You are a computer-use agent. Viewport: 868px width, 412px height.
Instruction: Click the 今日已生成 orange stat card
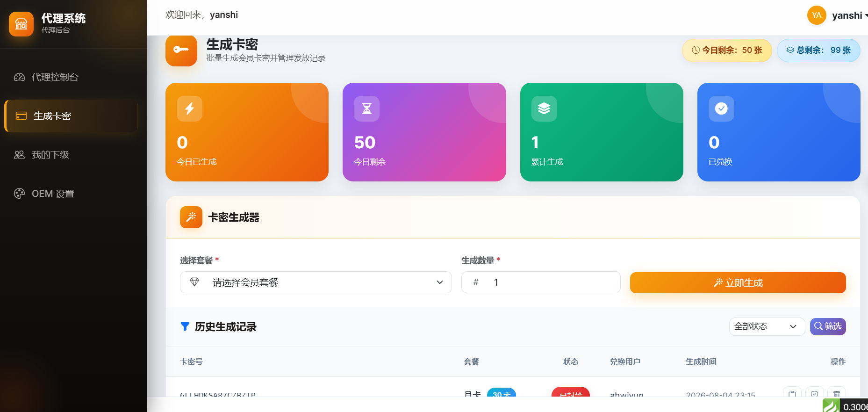(x=247, y=132)
